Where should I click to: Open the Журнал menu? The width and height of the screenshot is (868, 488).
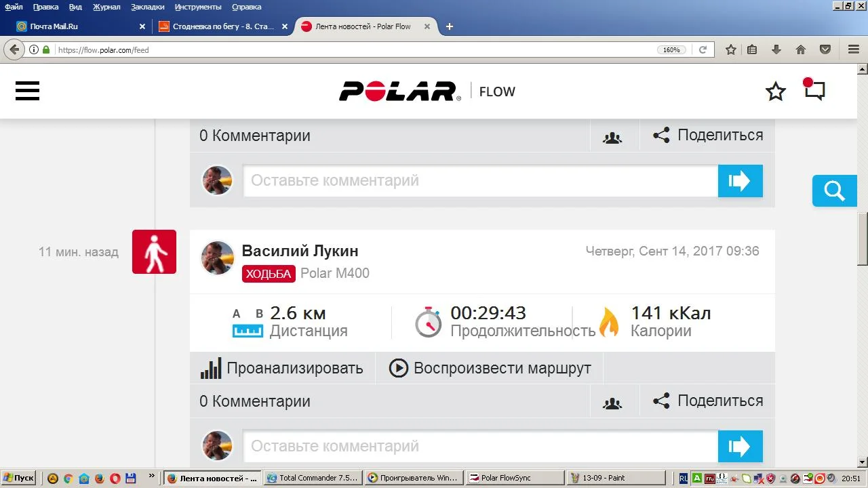click(106, 7)
